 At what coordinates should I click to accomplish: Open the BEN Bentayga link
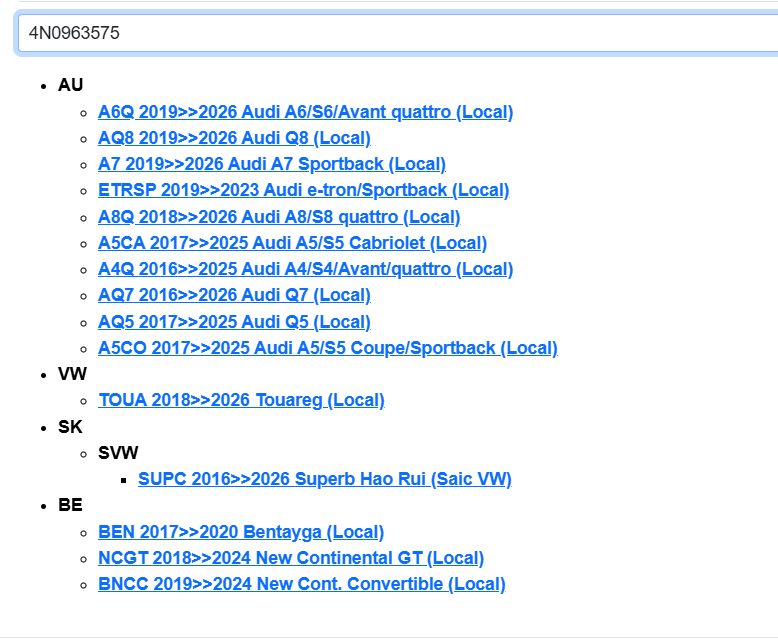coord(240,532)
